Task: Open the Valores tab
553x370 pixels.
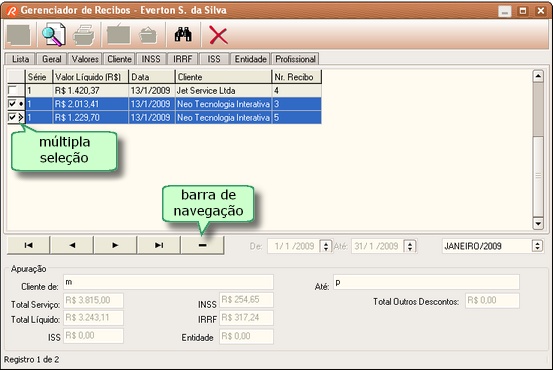Action: pos(85,59)
